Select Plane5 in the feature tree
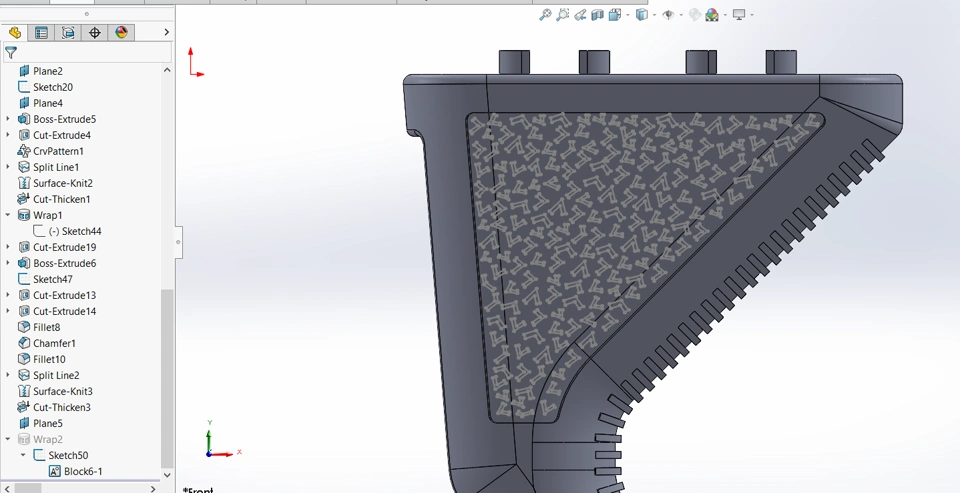 click(x=48, y=423)
